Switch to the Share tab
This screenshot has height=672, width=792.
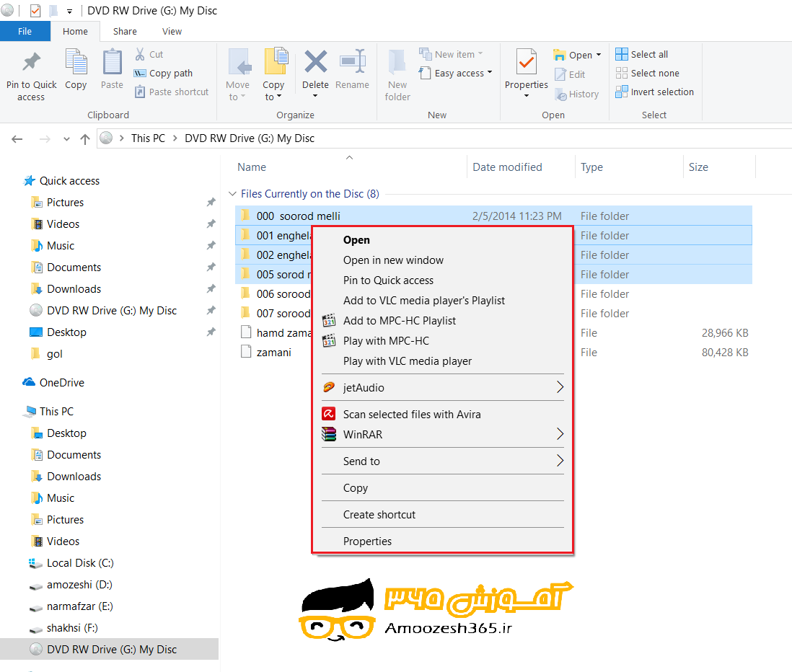pyautogui.click(x=125, y=31)
